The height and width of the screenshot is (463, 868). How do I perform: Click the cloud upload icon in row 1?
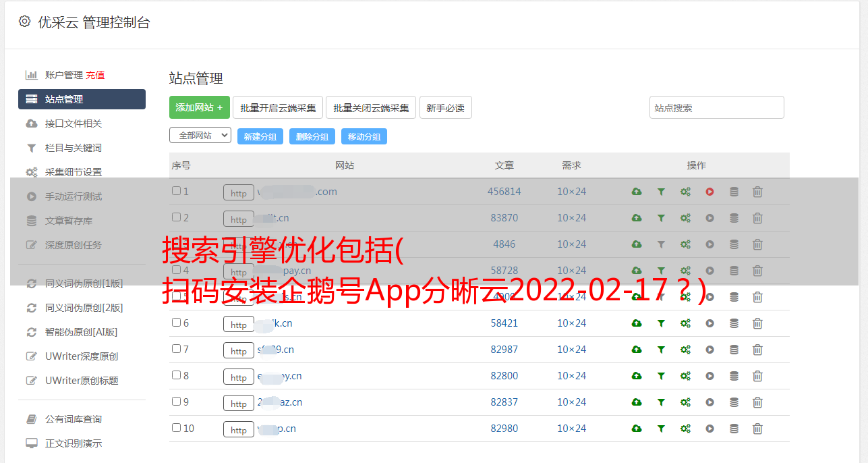(637, 192)
